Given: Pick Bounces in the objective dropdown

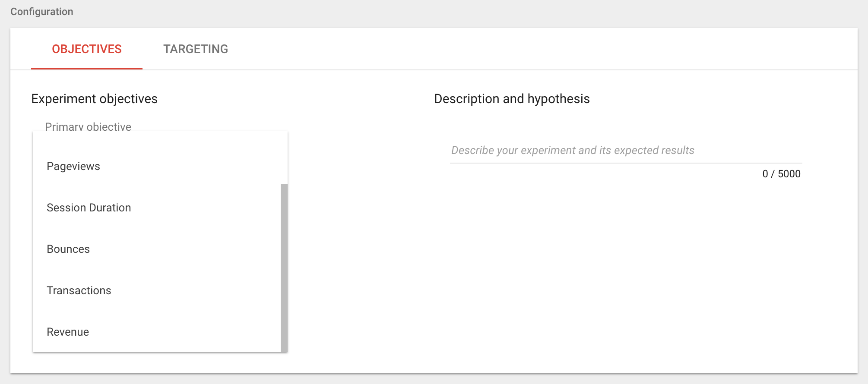Looking at the screenshot, I should (x=68, y=249).
